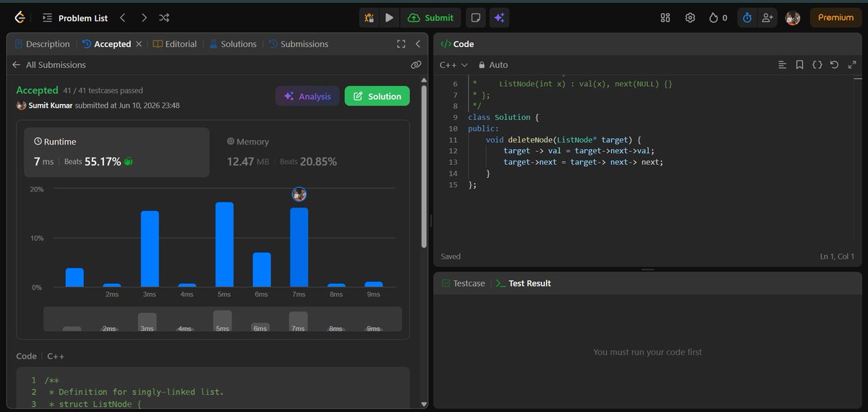Go to the previous problem arrow
Viewport: 868px width, 412px height.
(x=122, y=17)
